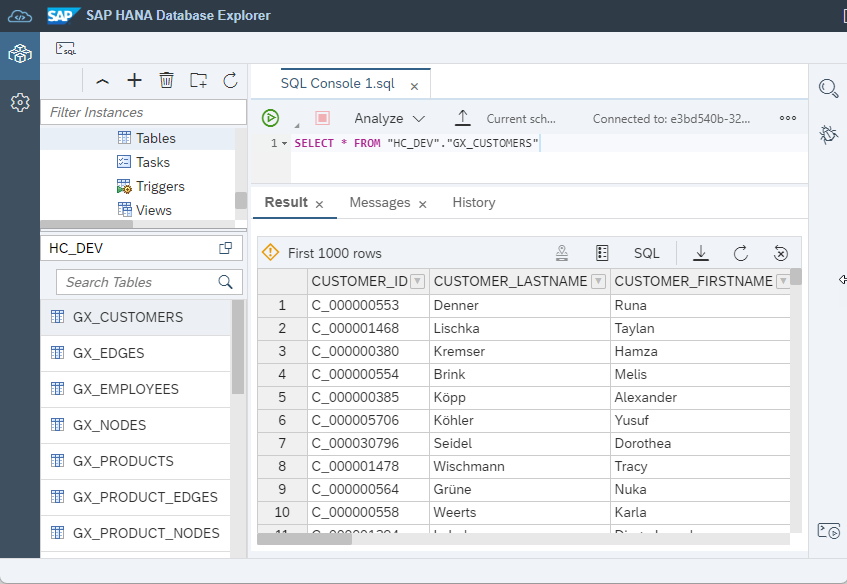This screenshot has height=584, width=847.
Task: Click inside the SQL editor on line 1
Action: 549,143
